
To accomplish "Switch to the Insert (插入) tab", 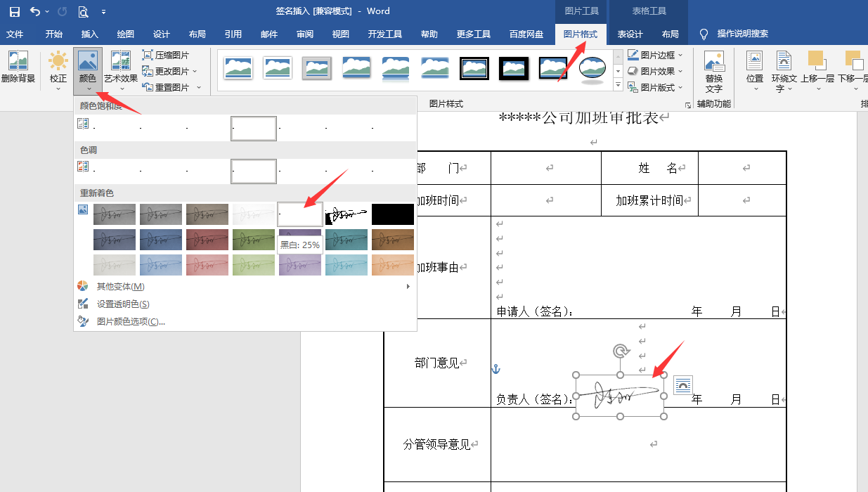I will tap(90, 34).
